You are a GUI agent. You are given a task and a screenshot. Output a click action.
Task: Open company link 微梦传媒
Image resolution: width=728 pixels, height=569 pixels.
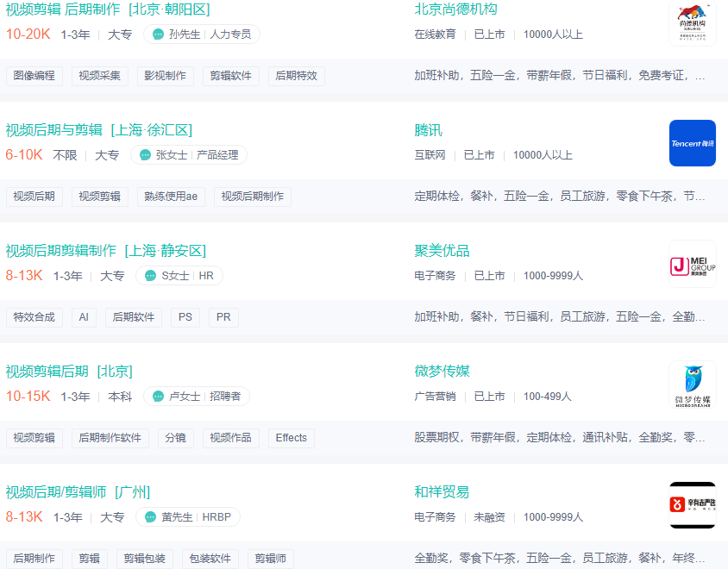[442, 372]
